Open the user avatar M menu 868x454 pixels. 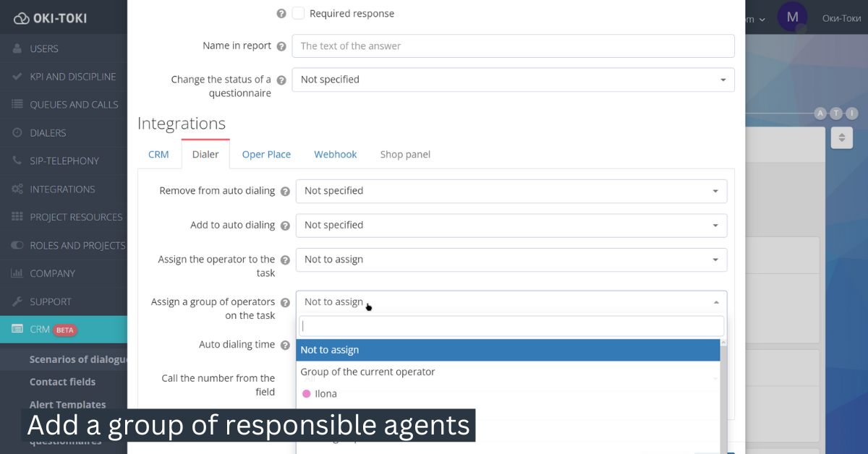pos(792,17)
